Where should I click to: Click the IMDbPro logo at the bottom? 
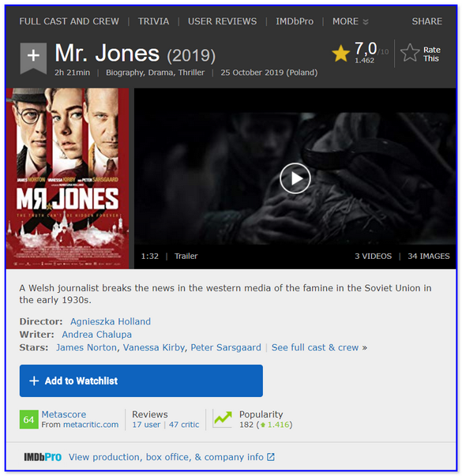pyautogui.click(x=43, y=457)
